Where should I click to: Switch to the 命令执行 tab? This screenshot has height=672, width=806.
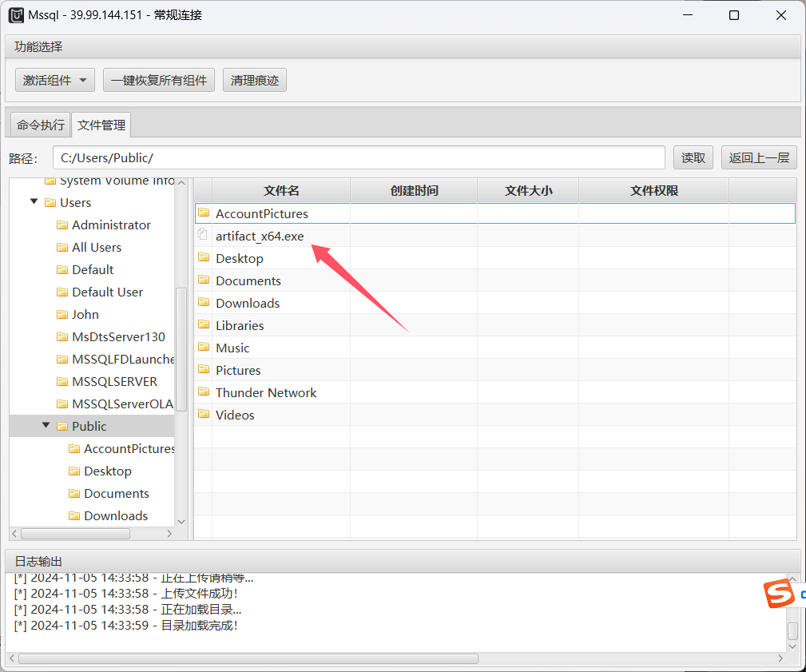click(40, 125)
